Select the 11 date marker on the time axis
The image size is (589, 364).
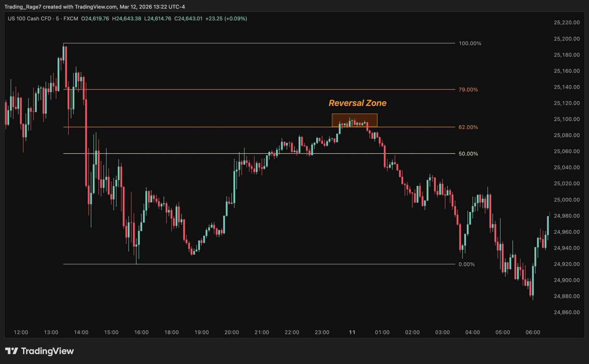click(x=352, y=332)
